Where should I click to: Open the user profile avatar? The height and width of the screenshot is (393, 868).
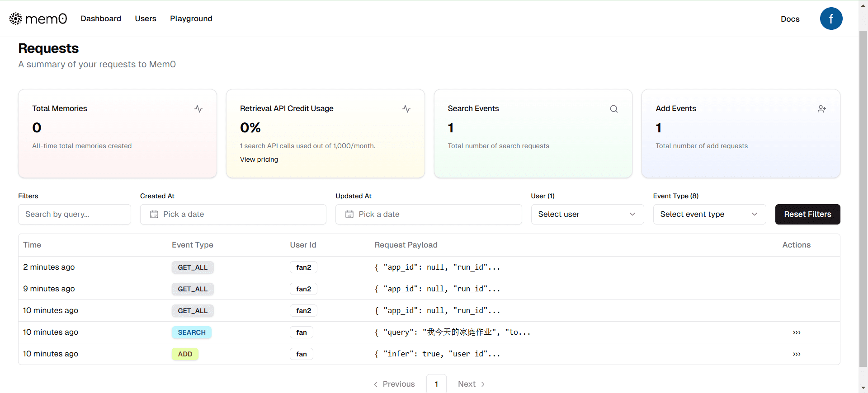coord(831,19)
